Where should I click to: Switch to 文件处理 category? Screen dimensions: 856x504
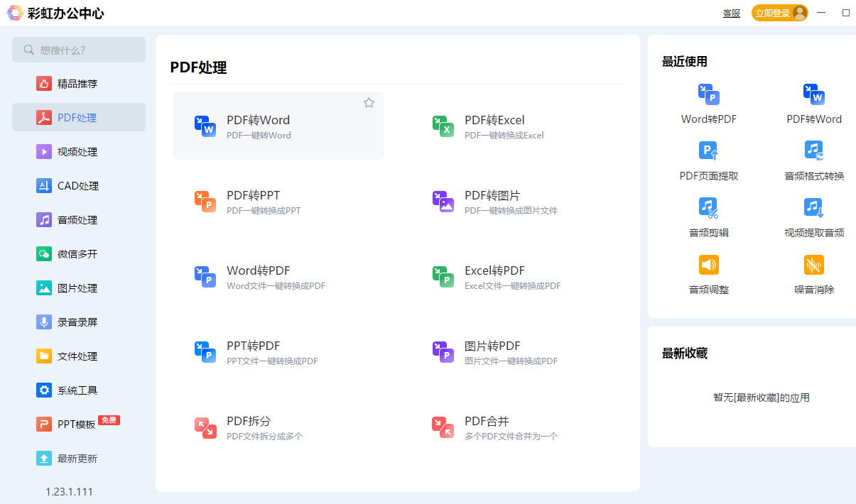(x=79, y=356)
